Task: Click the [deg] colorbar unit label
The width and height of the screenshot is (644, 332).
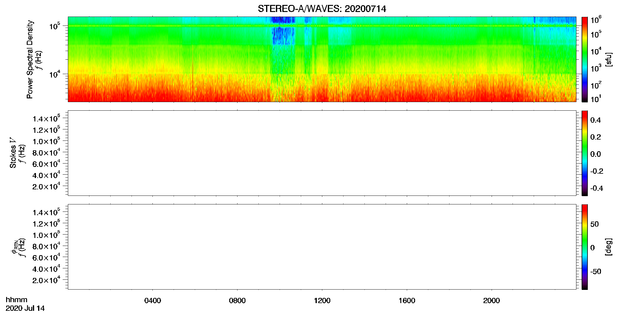Action: click(x=608, y=247)
